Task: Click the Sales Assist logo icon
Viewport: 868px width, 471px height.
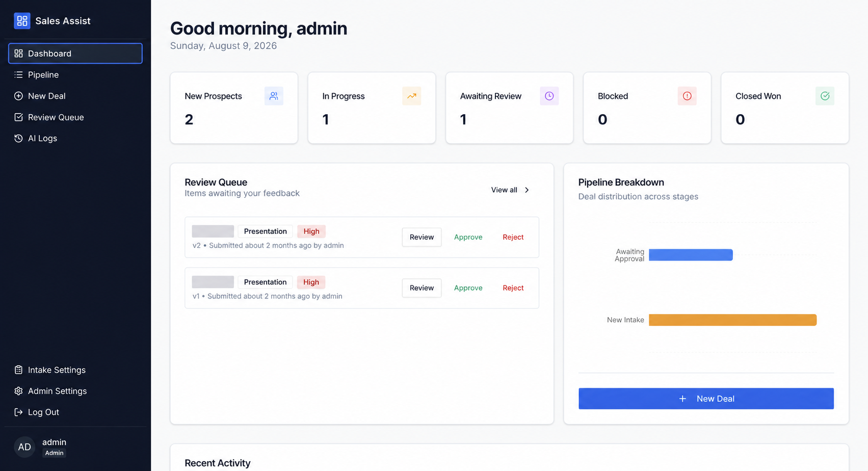Action: [x=22, y=21]
